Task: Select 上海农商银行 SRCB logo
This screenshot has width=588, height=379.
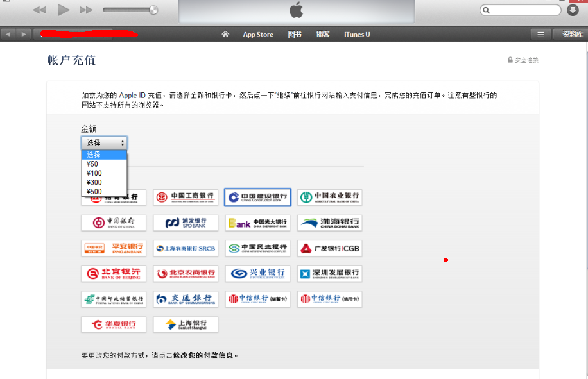Action: [x=186, y=248]
